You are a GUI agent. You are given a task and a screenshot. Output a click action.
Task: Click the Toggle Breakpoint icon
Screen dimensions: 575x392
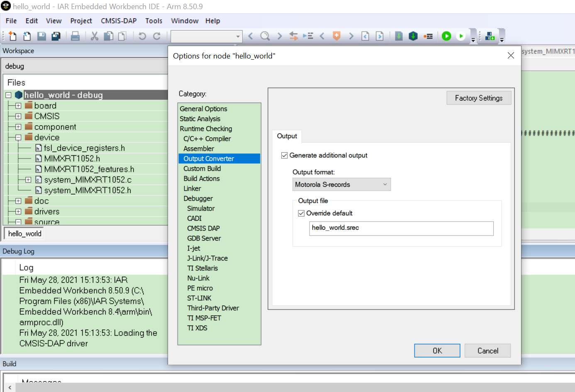[428, 36]
